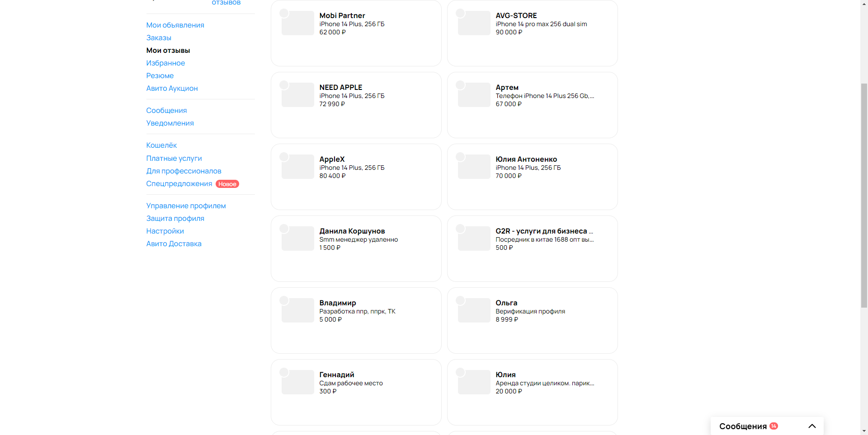The height and width of the screenshot is (435, 868).
Task: Open Управление профилем
Action: (x=186, y=206)
